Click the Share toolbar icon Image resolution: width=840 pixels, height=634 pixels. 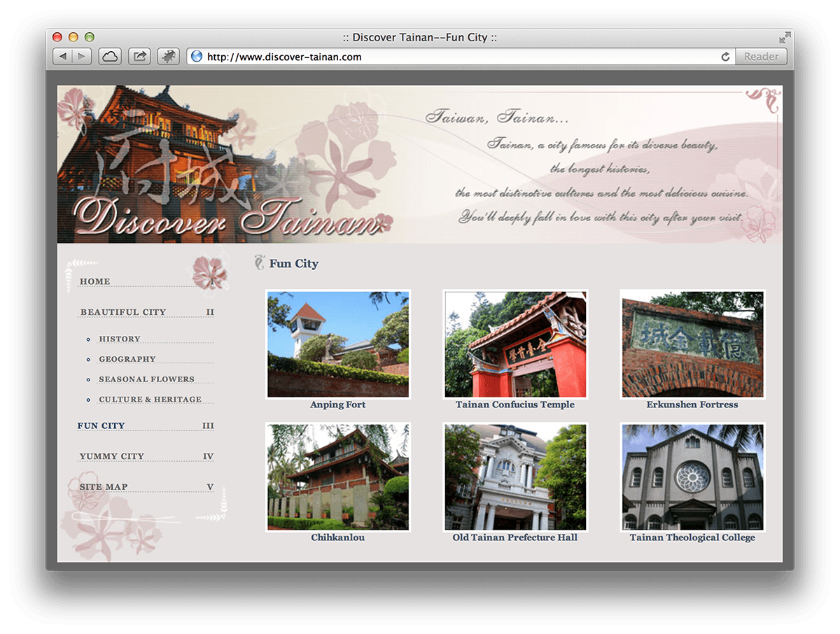[x=139, y=57]
